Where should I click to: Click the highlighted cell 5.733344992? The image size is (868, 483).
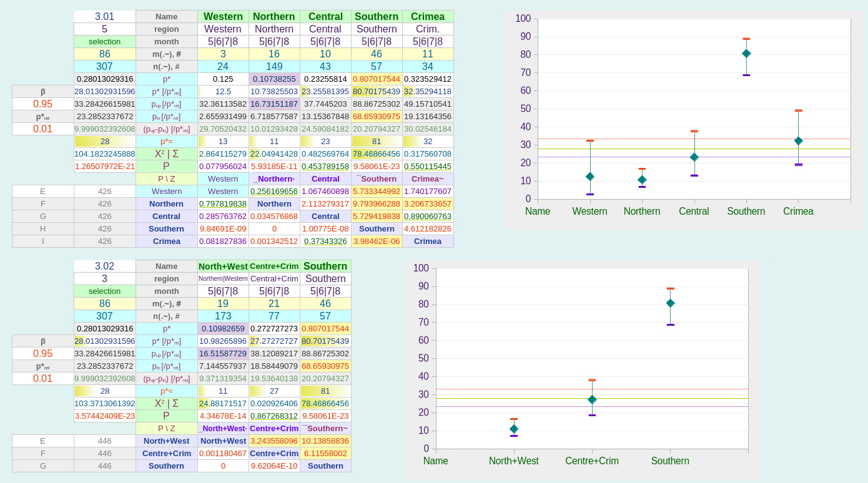tap(377, 192)
